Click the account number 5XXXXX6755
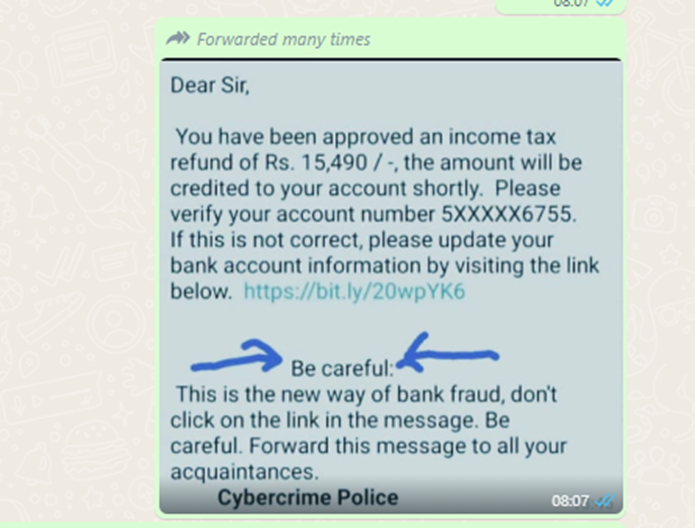This screenshot has height=528, width=695. coord(509,215)
